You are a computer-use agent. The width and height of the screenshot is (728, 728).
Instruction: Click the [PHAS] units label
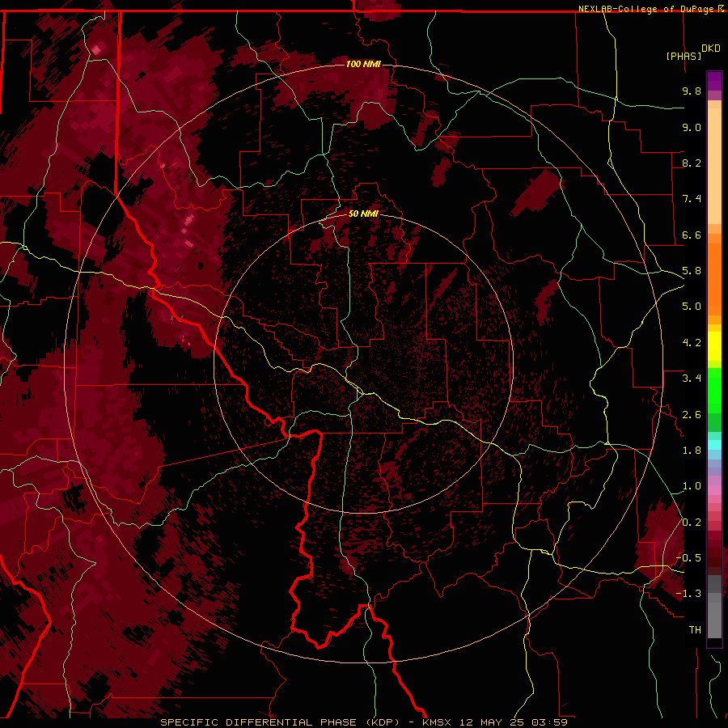pos(684,56)
